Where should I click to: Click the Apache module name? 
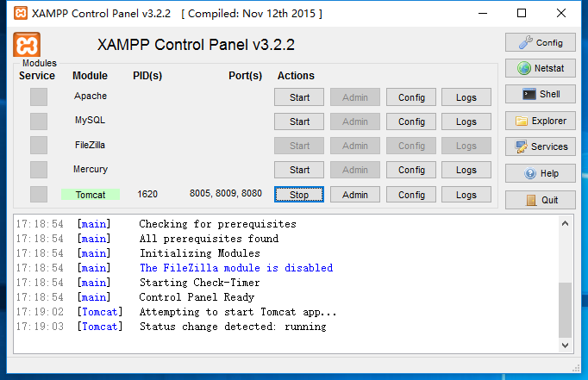click(91, 96)
